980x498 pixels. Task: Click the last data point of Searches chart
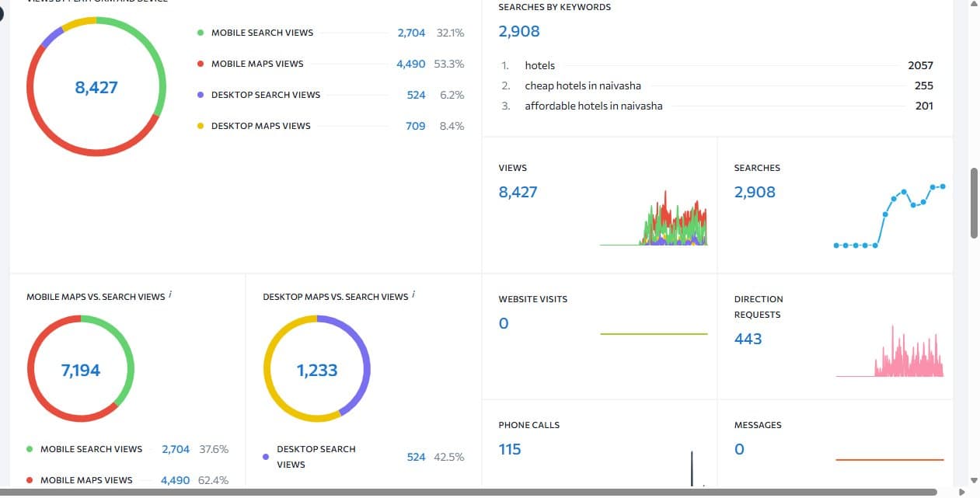[x=943, y=186]
